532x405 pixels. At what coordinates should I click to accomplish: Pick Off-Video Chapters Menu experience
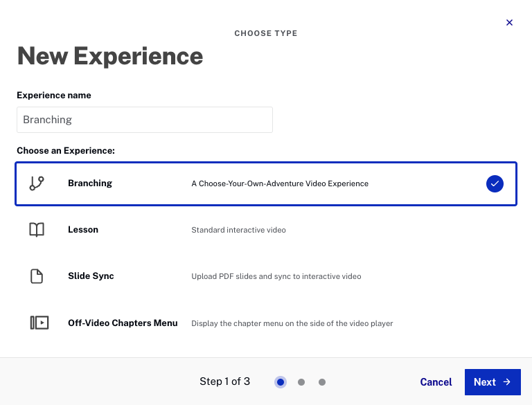pos(123,323)
